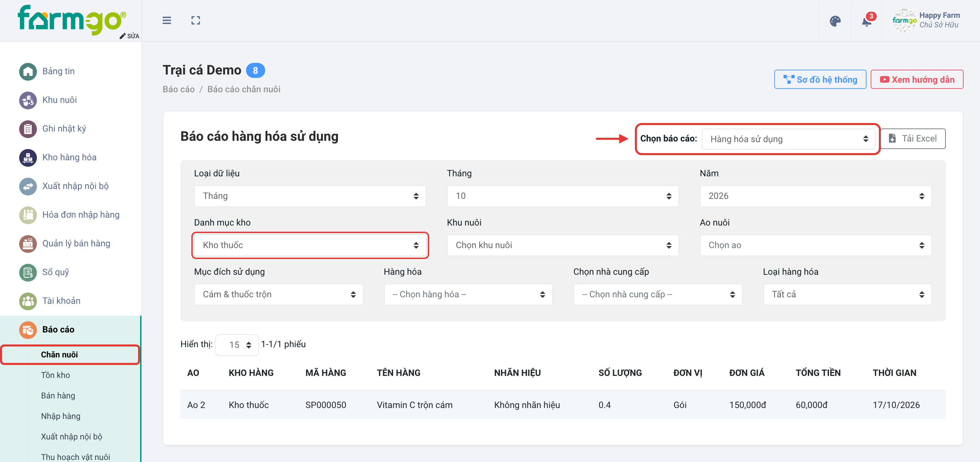Open the color theme palette icon

click(x=835, y=21)
